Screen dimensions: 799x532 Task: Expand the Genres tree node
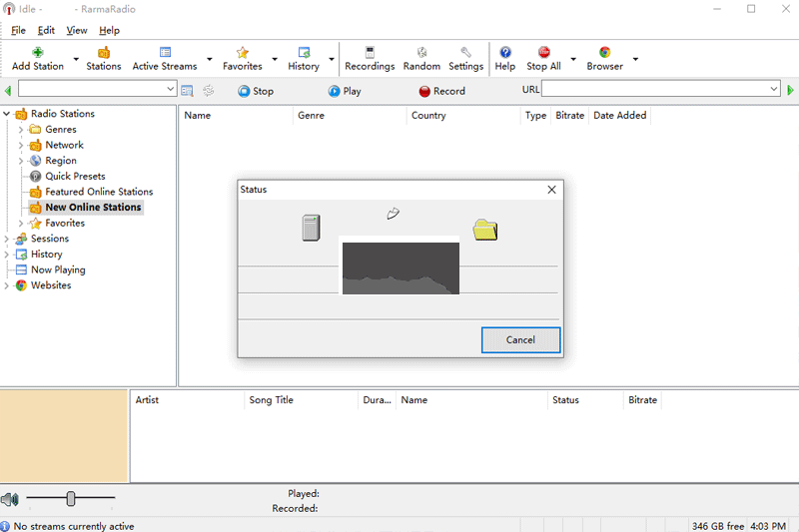click(x=21, y=130)
